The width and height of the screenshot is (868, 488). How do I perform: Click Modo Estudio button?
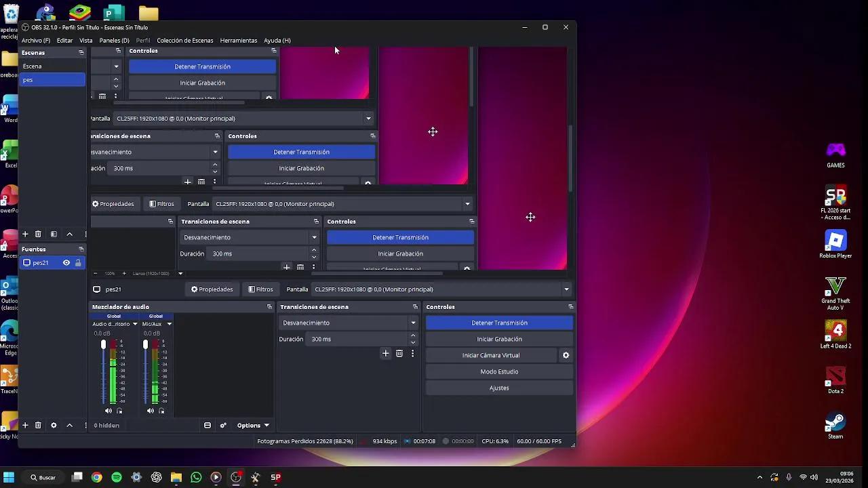(499, 371)
